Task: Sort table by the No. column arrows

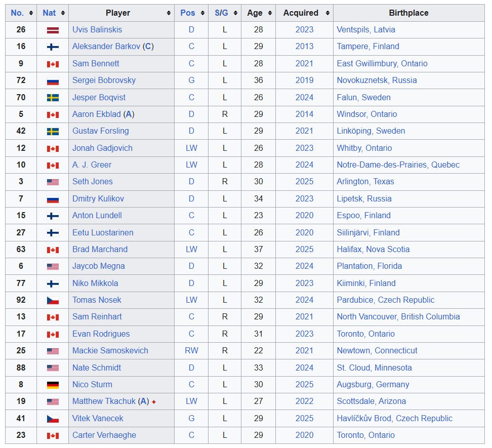Action: coord(31,13)
